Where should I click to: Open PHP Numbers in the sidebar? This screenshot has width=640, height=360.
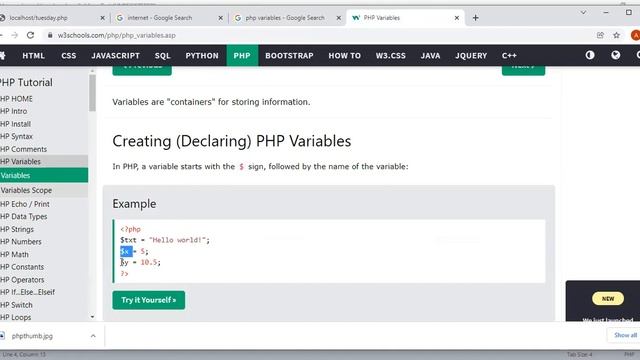pos(44,242)
